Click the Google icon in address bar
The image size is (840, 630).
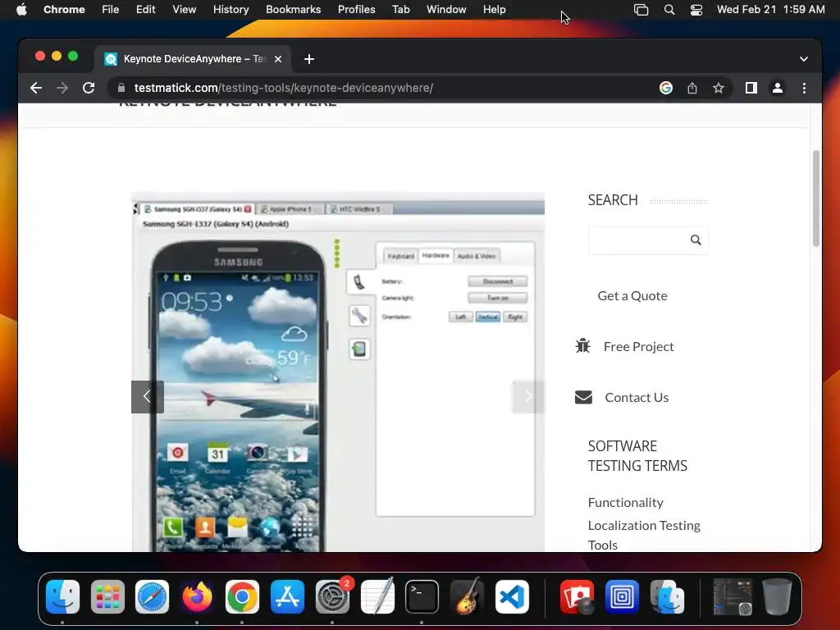[666, 88]
